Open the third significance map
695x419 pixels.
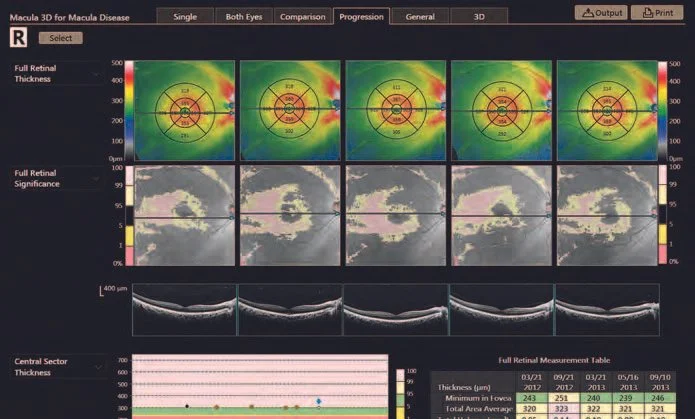click(x=396, y=216)
